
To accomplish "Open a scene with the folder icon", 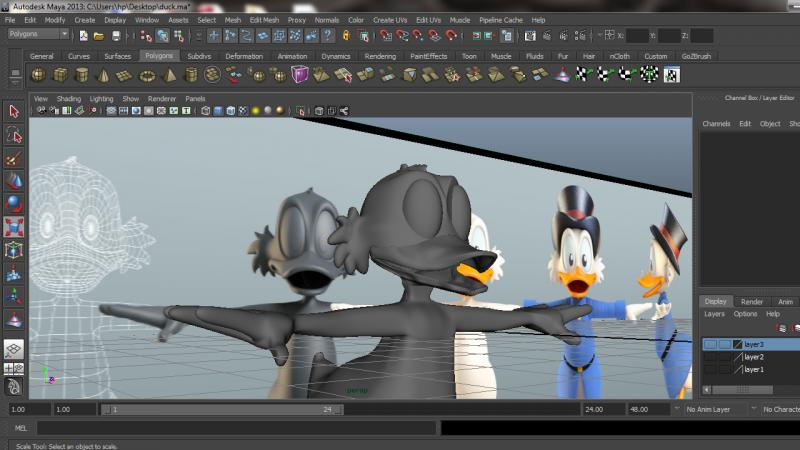I will tap(99, 36).
